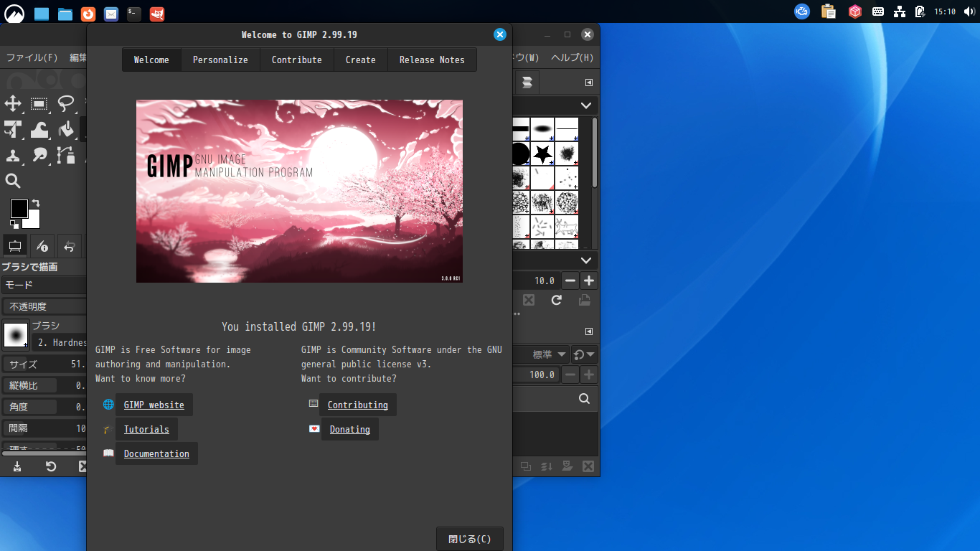Screen dimensions: 980x551
Task: Open the brush search field
Action: (x=583, y=398)
